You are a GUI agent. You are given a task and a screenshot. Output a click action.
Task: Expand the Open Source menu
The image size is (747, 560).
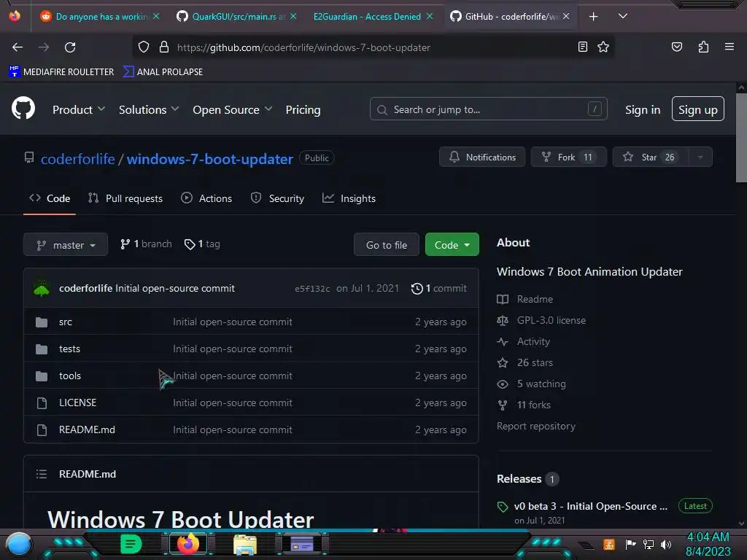[x=233, y=109]
